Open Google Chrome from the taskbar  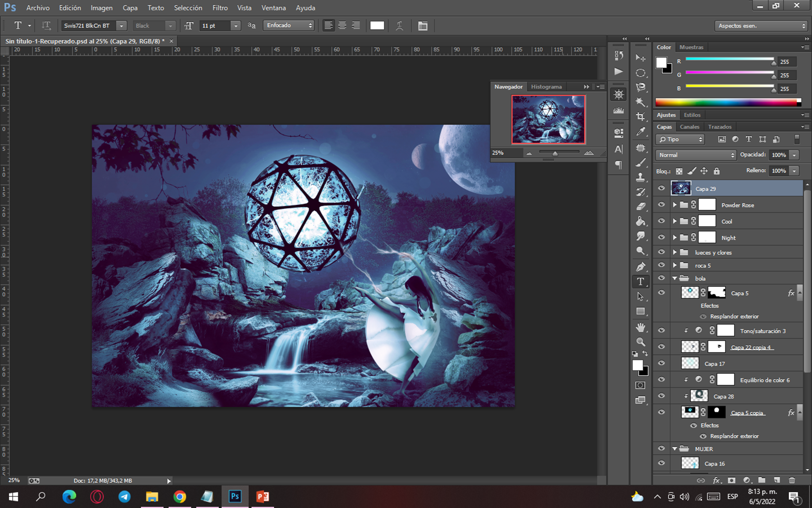[180, 497]
